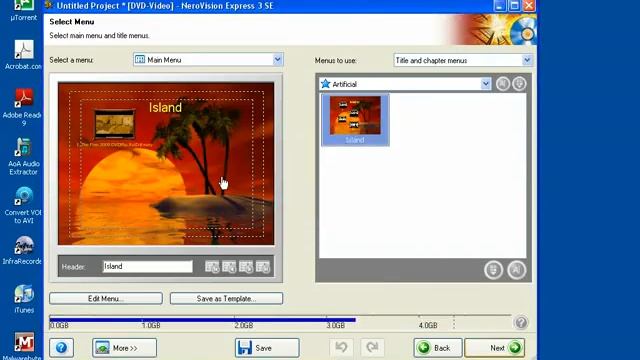Click the Header text field containing Island
This screenshot has width=640, height=360.
pos(147,267)
